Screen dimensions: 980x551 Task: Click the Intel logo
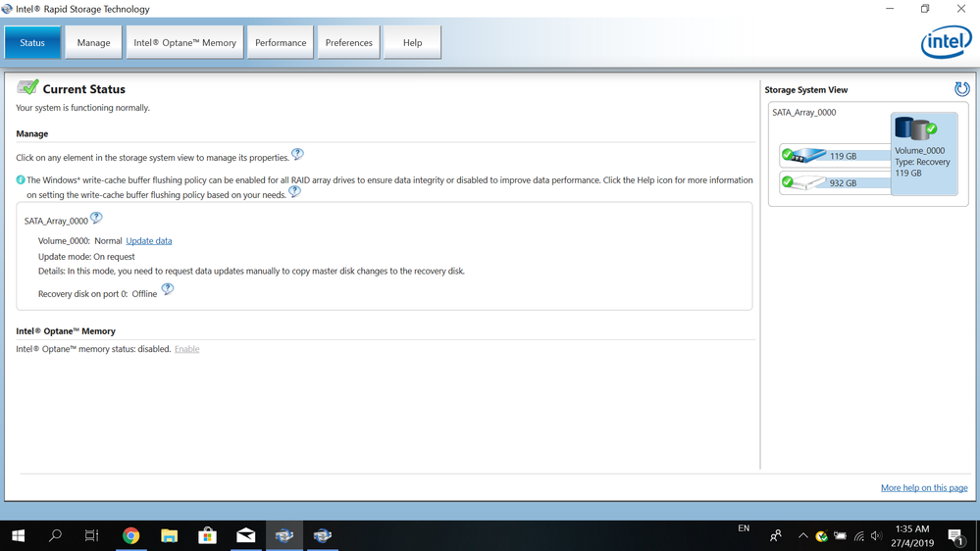(946, 42)
